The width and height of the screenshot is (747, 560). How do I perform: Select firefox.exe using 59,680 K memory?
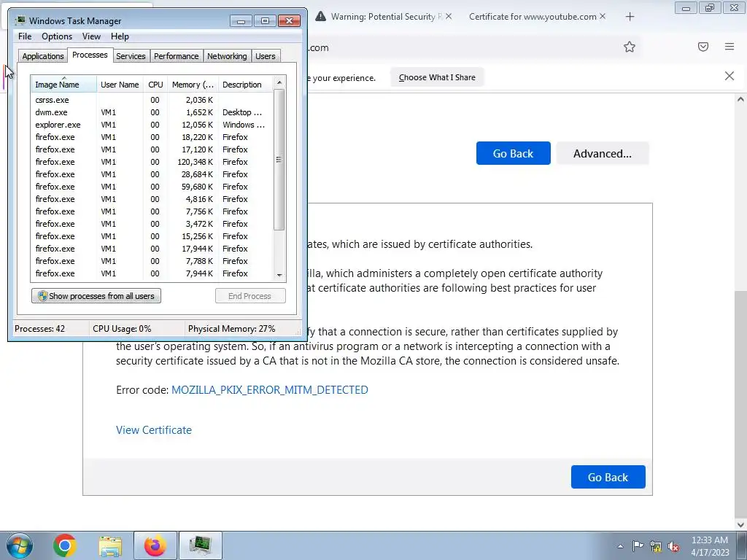152,187
